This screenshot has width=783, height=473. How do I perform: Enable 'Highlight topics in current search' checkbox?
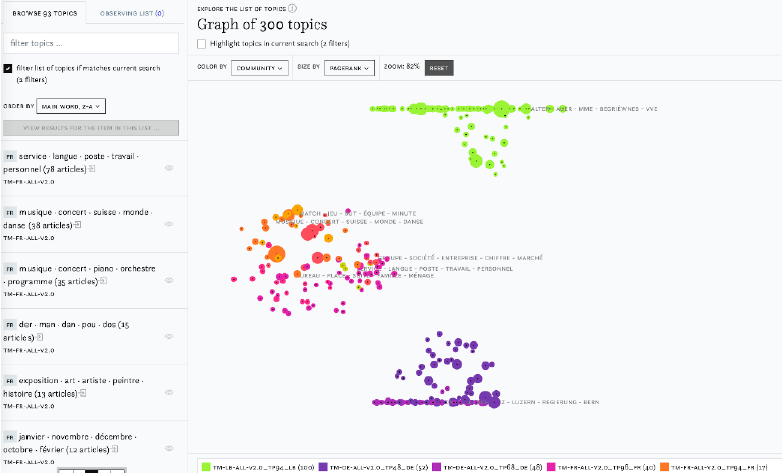click(202, 43)
